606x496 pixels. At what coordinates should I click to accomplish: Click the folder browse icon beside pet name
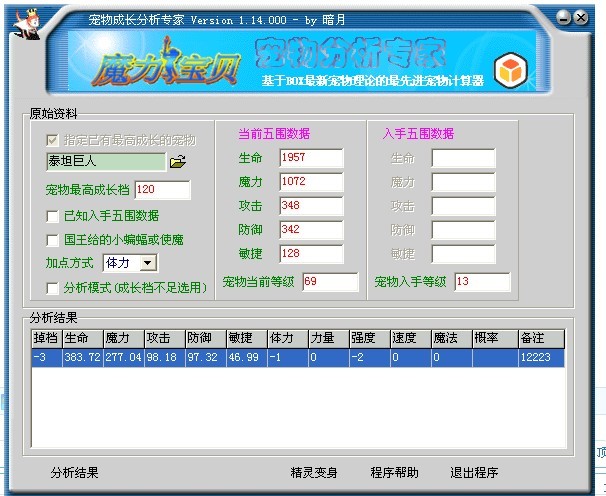coord(178,161)
